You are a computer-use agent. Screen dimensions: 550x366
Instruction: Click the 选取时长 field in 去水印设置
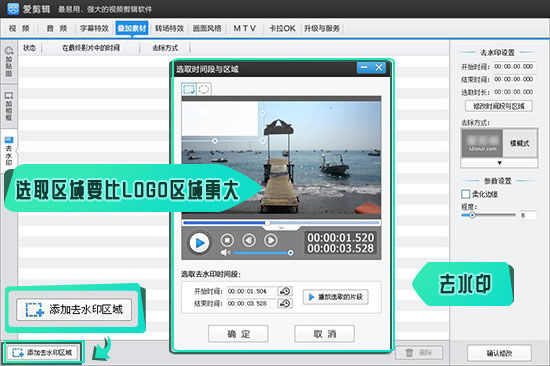click(514, 92)
